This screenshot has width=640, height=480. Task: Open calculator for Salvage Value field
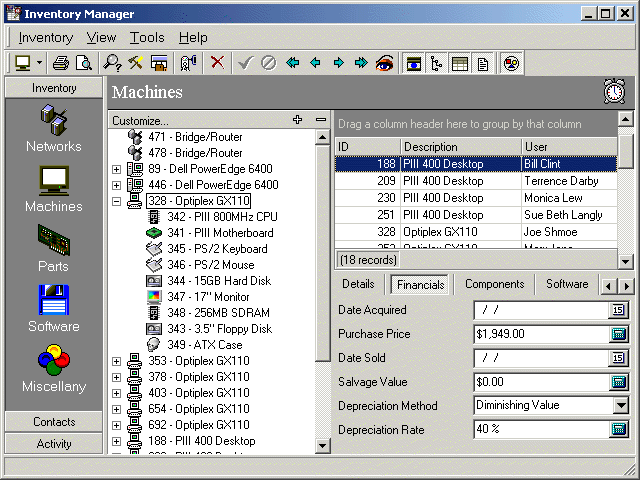coord(618,382)
